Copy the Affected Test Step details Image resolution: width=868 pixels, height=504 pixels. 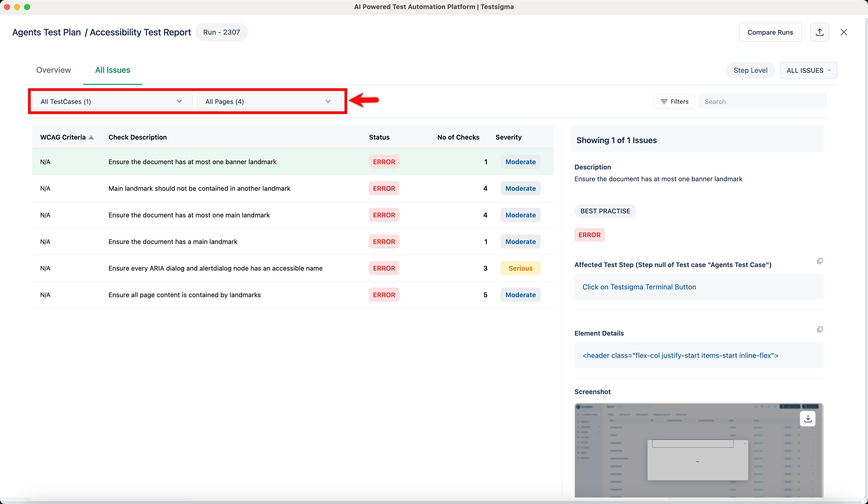(820, 261)
